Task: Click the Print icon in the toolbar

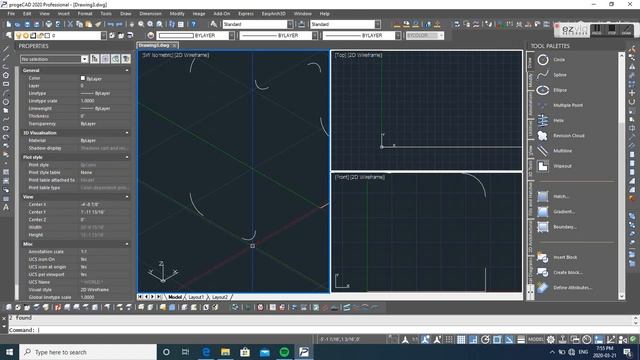Action: click(x=49, y=24)
